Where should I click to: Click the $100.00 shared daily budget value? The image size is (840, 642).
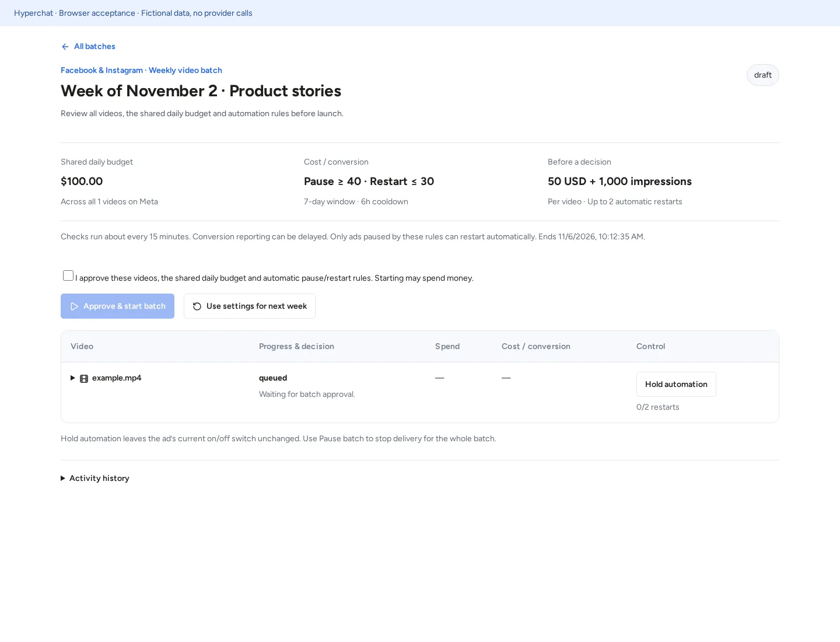(82, 182)
